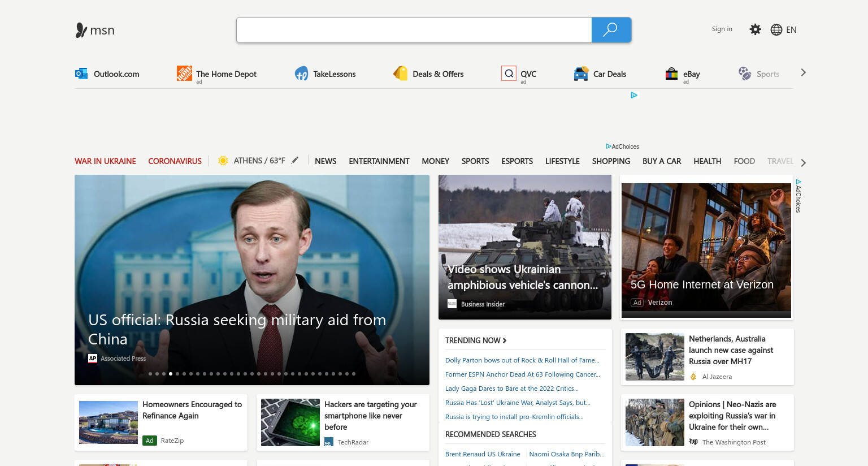The height and width of the screenshot is (466, 868).
Task: Click vertical AdChoices label beside Verizon ad
Action: tap(798, 196)
